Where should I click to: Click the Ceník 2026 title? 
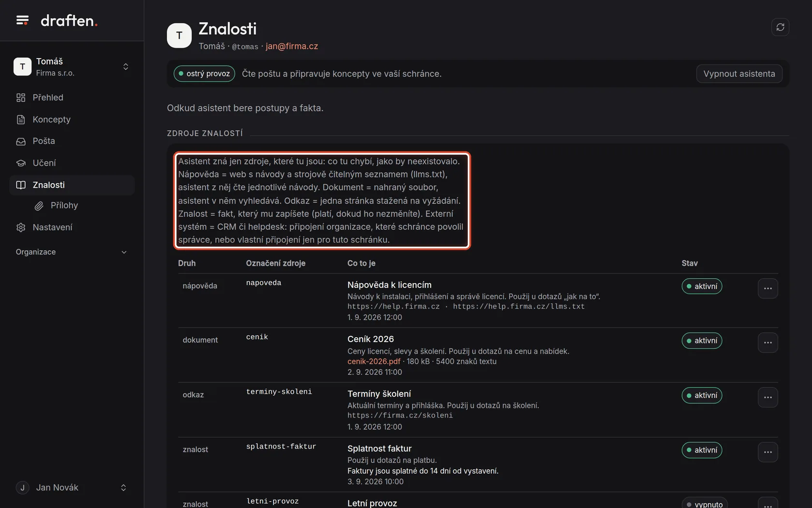tap(371, 339)
